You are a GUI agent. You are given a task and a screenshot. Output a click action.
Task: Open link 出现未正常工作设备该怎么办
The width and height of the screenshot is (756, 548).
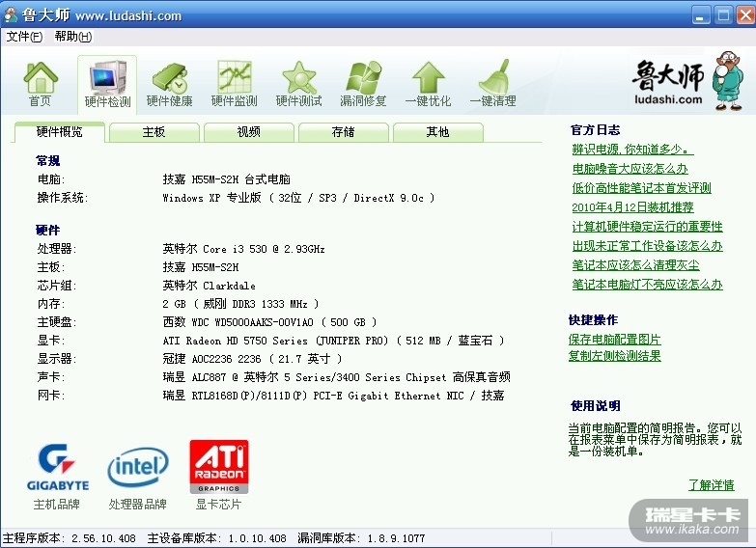pyautogui.click(x=647, y=246)
